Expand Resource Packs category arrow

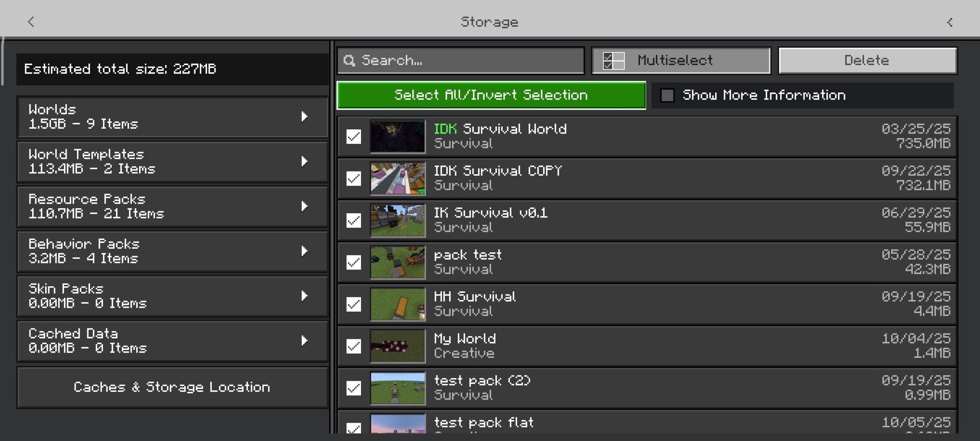304,206
